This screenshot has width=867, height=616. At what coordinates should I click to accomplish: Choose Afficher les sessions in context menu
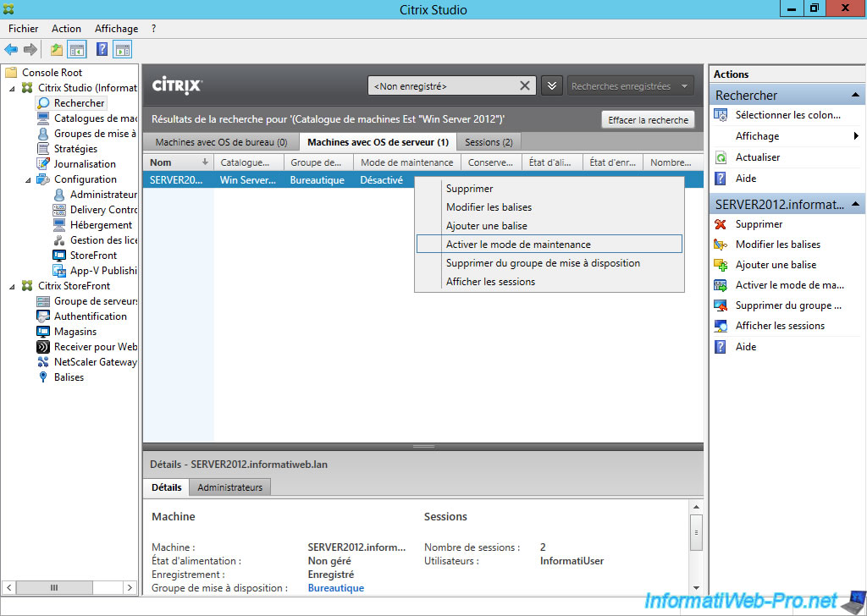click(x=549, y=282)
